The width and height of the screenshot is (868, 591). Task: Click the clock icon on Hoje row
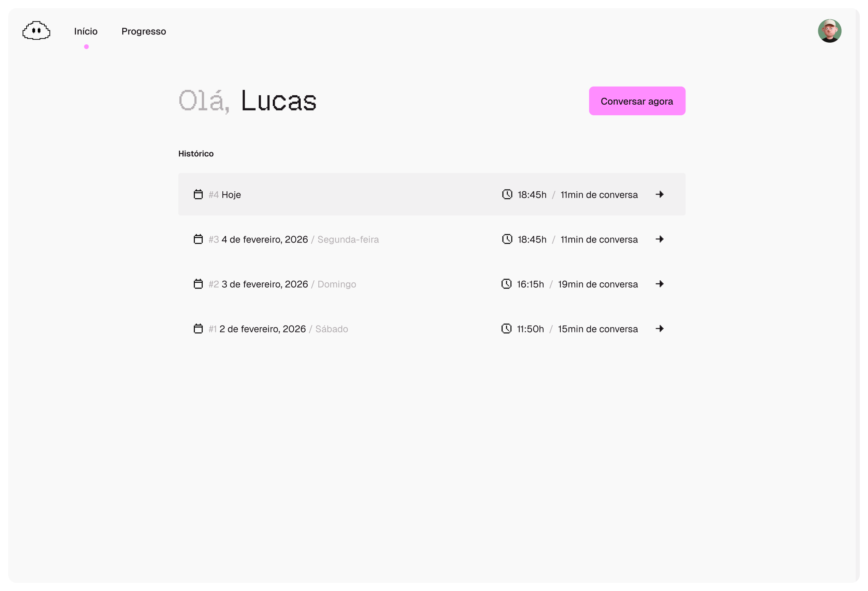pos(507,194)
